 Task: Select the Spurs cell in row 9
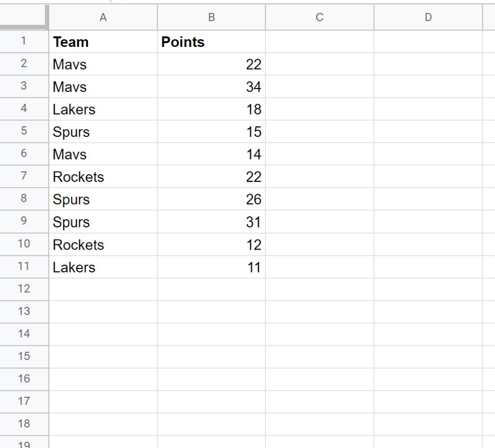[102, 222]
